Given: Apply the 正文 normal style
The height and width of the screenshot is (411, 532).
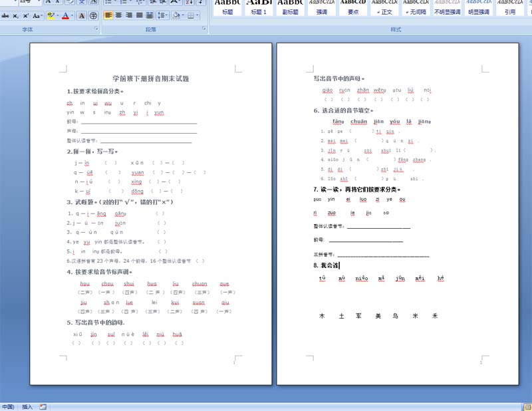Looking at the screenshot, I should (x=384, y=7).
